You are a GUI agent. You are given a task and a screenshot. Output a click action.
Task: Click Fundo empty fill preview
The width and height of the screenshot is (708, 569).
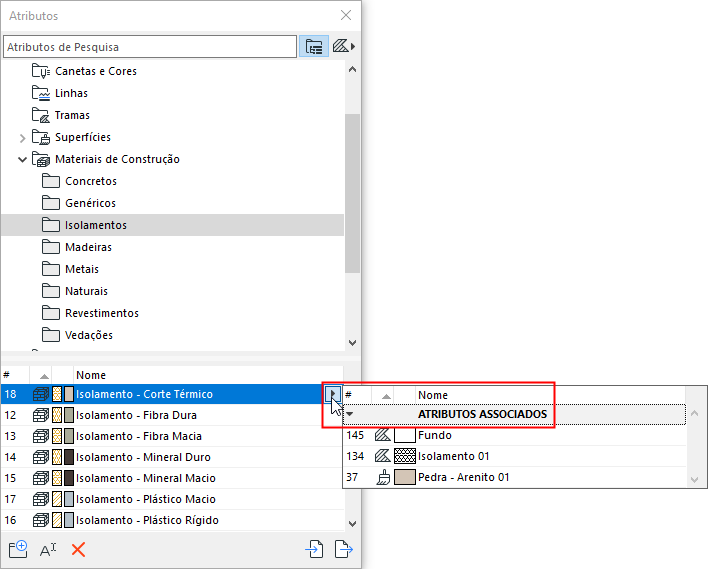tap(405, 435)
